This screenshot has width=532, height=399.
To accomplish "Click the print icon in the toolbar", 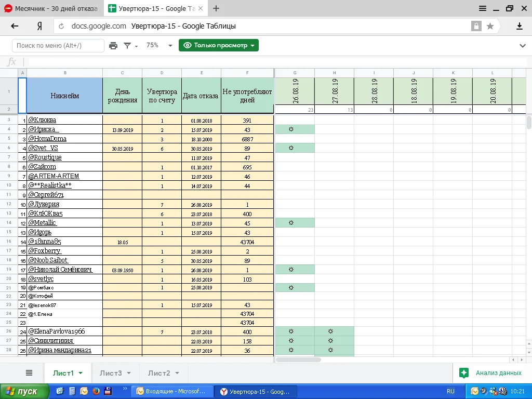I will [113, 46].
